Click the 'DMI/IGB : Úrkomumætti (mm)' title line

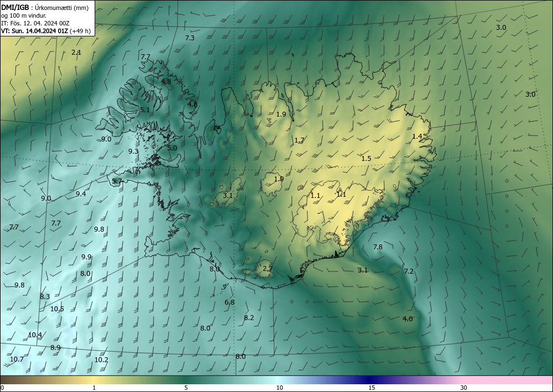[x=44, y=7]
